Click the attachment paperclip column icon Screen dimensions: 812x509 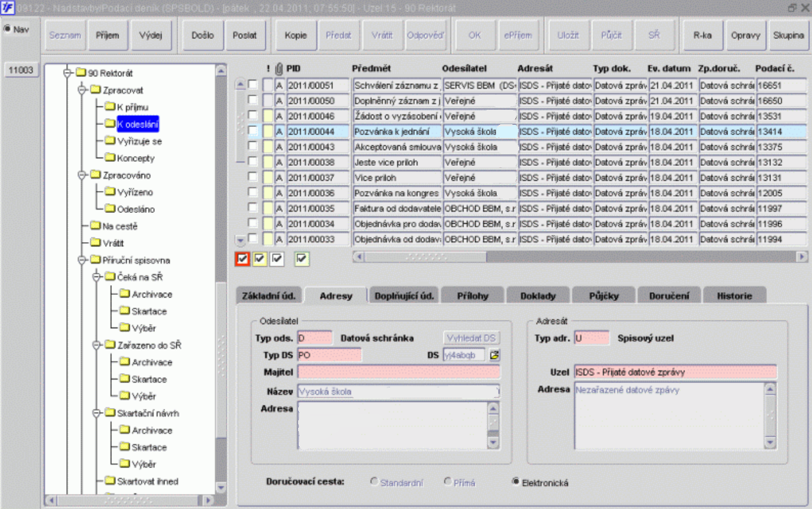[x=279, y=69]
